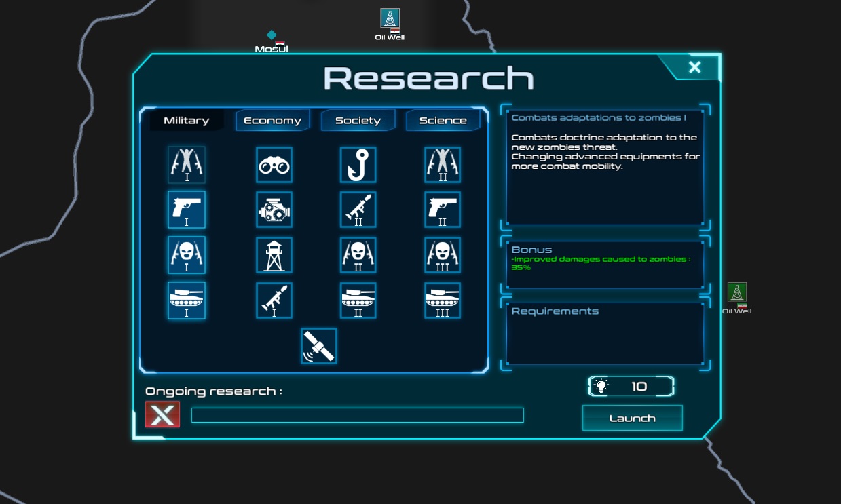Click the ongoing research progress bar

tap(358, 415)
